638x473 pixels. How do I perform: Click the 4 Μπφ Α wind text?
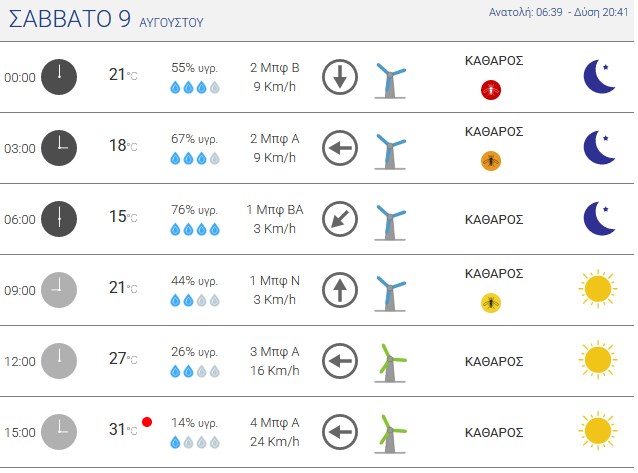tap(275, 423)
